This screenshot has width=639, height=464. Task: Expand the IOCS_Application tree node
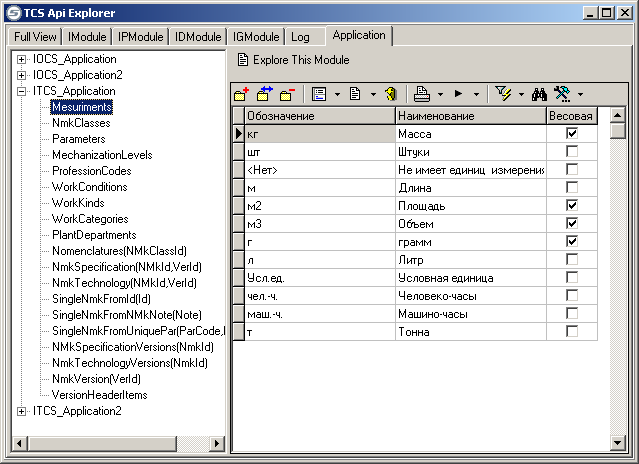22,59
